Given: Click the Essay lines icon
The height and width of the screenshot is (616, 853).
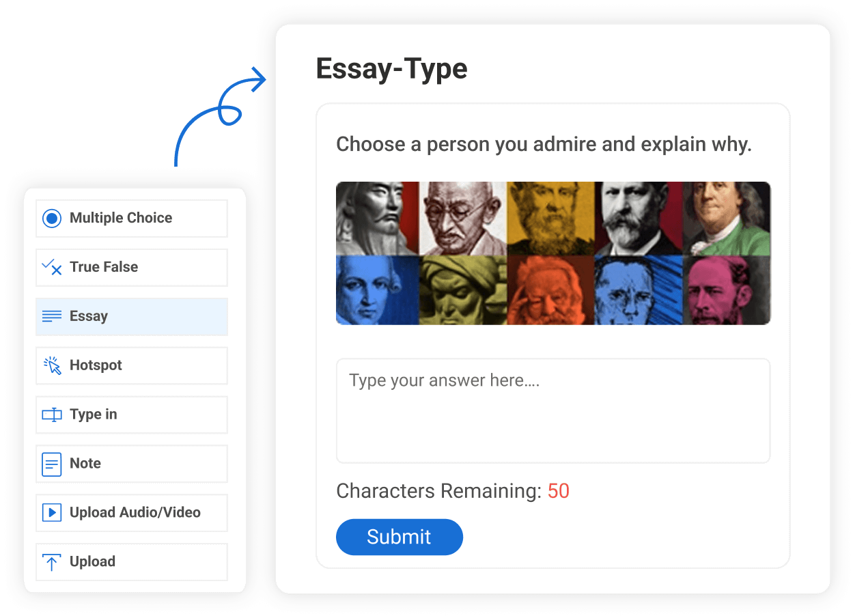Looking at the screenshot, I should pyautogui.click(x=52, y=316).
